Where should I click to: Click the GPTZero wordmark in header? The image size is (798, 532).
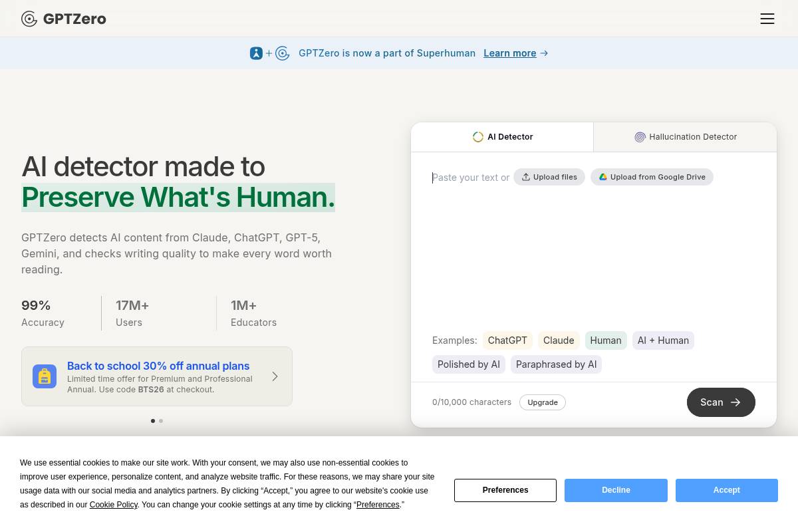[x=74, y=19]
